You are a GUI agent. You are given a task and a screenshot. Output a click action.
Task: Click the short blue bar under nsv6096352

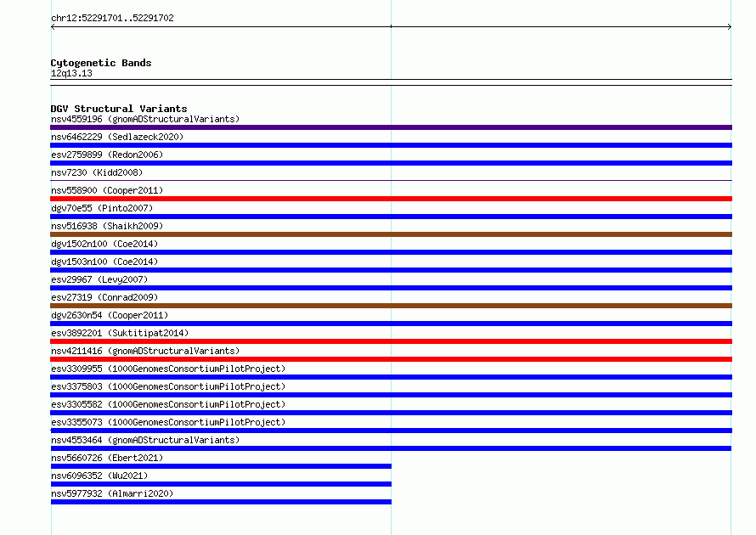[x=221, y=484]
